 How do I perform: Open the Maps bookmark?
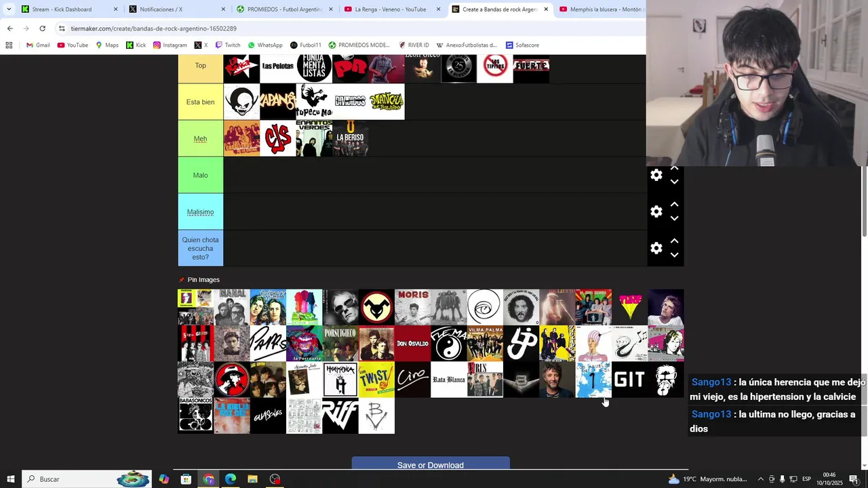click(107, 45)
